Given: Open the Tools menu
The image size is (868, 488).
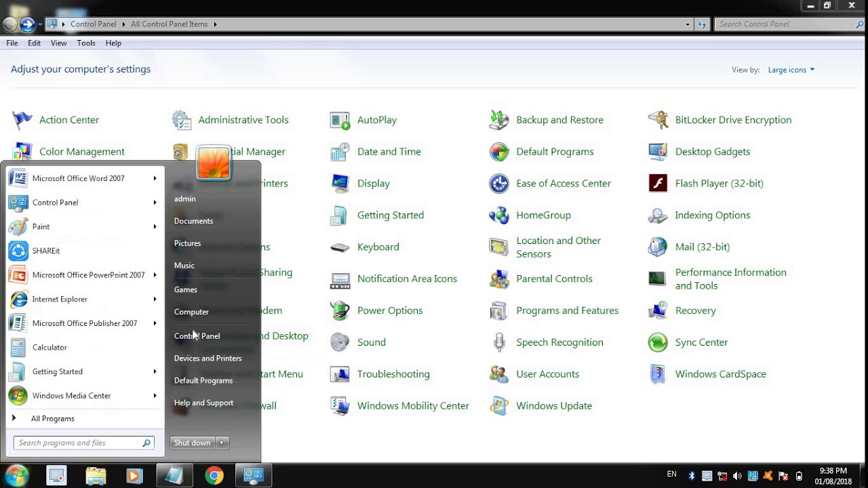Looking at the screenshot, I should click(x=86, y=43).
